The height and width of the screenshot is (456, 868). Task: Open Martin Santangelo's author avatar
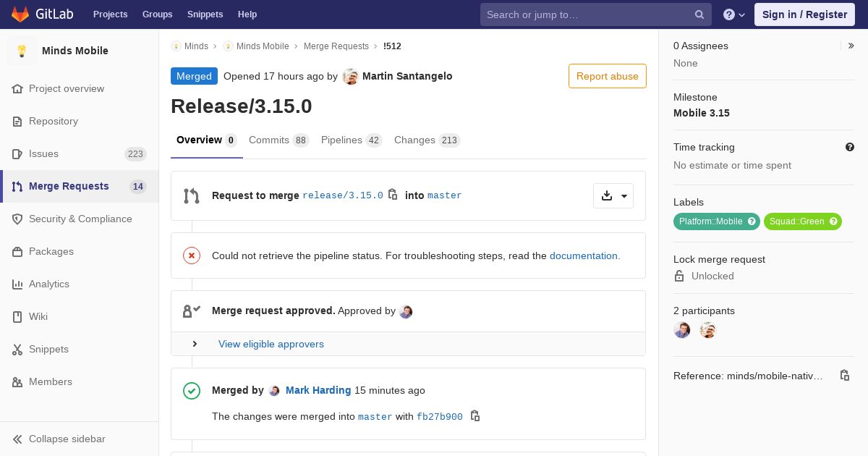(x=351, y=77)
